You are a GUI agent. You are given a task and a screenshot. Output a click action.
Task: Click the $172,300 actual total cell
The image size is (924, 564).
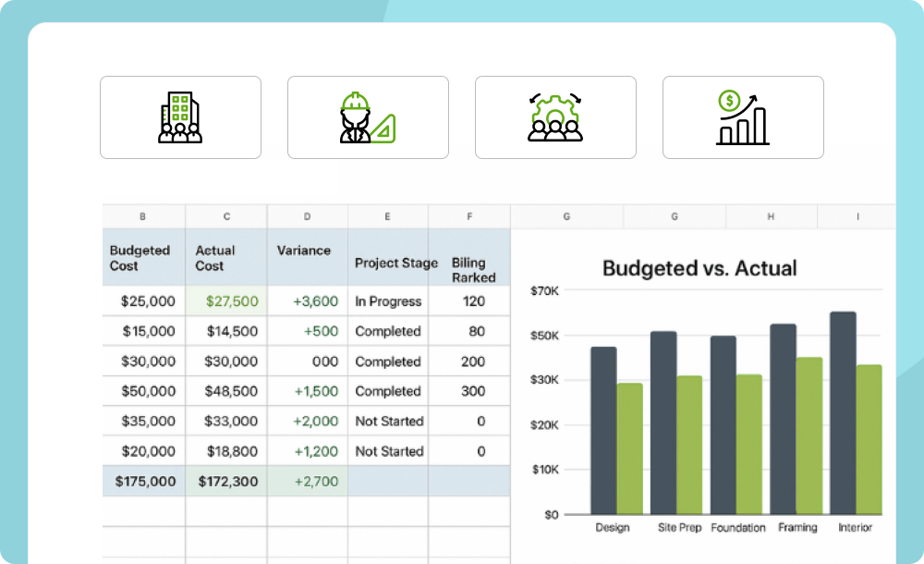click(x=226, y=481)
